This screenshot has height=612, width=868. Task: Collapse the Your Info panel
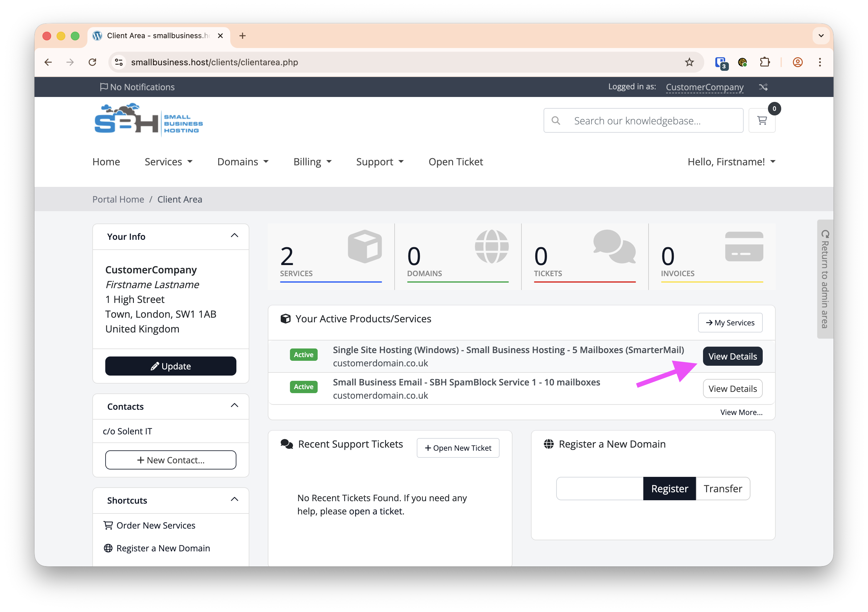point(234,236)
